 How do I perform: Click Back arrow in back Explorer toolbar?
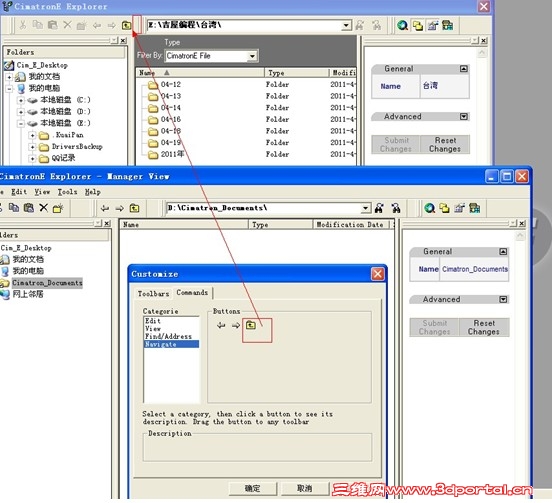click(97, 25)
